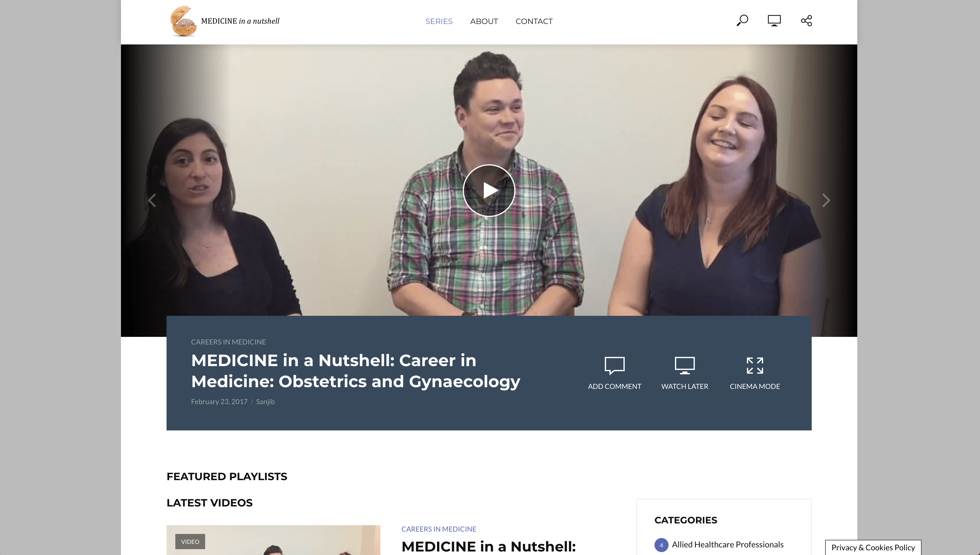Image resolution: width=980 pixels, height=555 pixels.
Task: Click Careers in Medicine link under Latest Videos
Action: click(438, 529)
